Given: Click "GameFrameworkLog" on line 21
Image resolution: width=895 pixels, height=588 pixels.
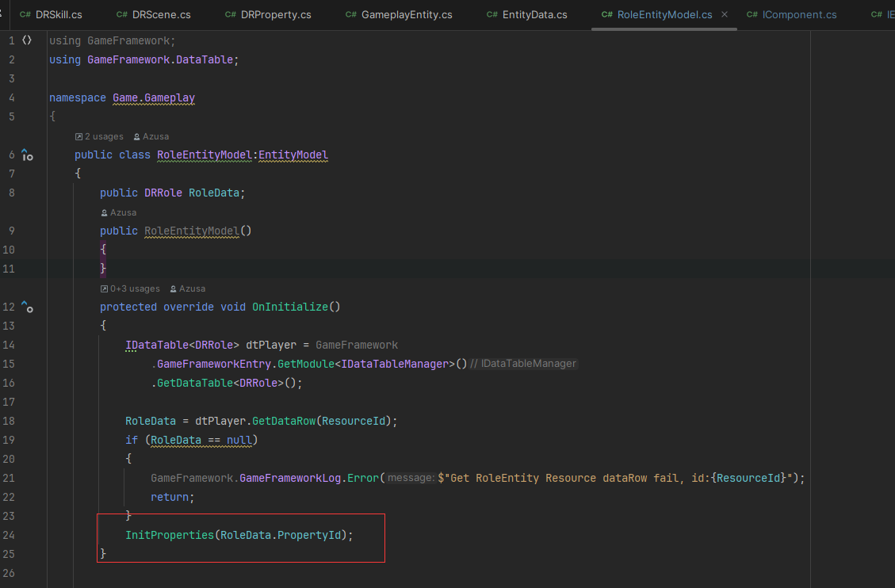Looking at the screenshot, I should [x=290, y=478].
